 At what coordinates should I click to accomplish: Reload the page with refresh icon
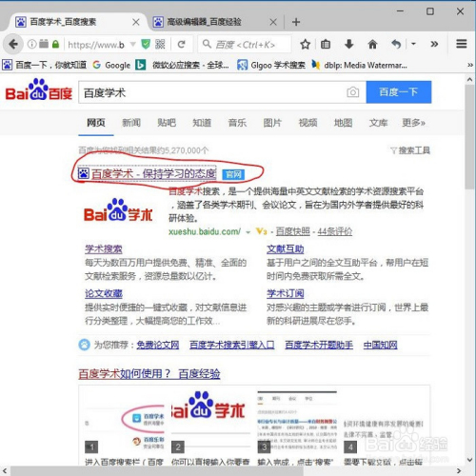tap(182, 45)
